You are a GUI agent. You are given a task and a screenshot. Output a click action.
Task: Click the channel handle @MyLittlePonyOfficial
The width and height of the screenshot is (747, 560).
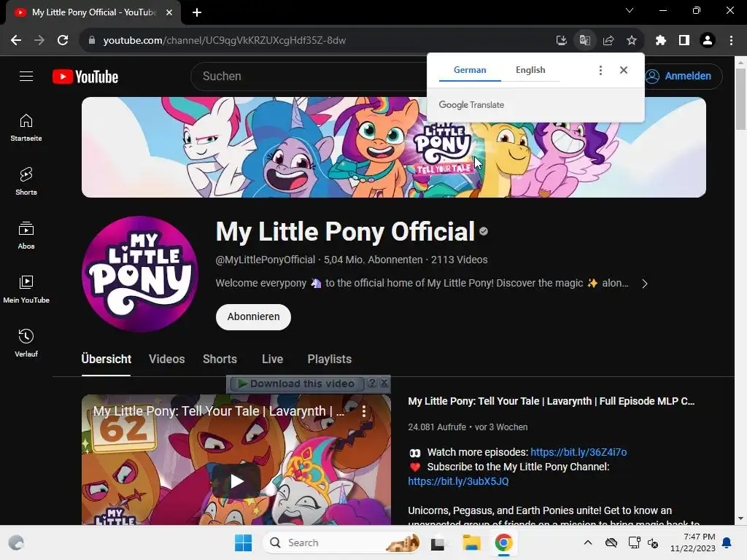click(266, 260)
